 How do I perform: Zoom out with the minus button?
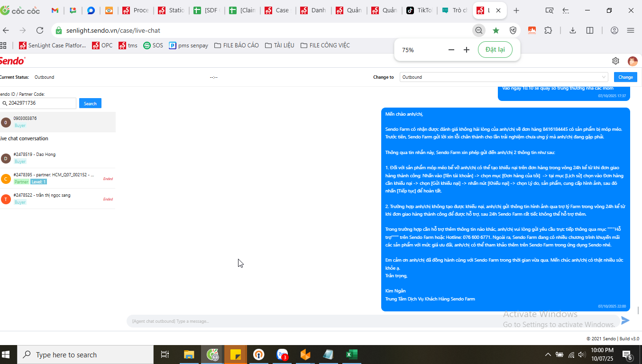pyautogui.click(x=451, y=50)
